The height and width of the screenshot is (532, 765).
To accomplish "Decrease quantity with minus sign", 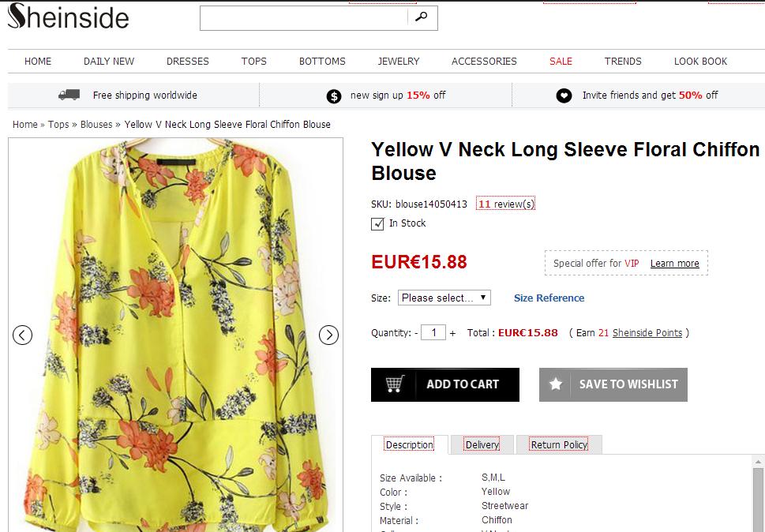I will (x=416, y=333).
